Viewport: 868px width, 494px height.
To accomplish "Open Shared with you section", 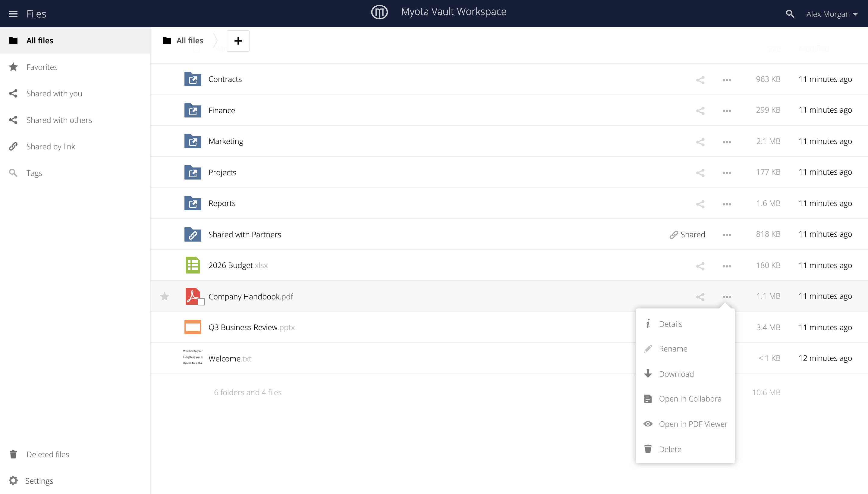I will pyautogui.click(x=75, y=93).
